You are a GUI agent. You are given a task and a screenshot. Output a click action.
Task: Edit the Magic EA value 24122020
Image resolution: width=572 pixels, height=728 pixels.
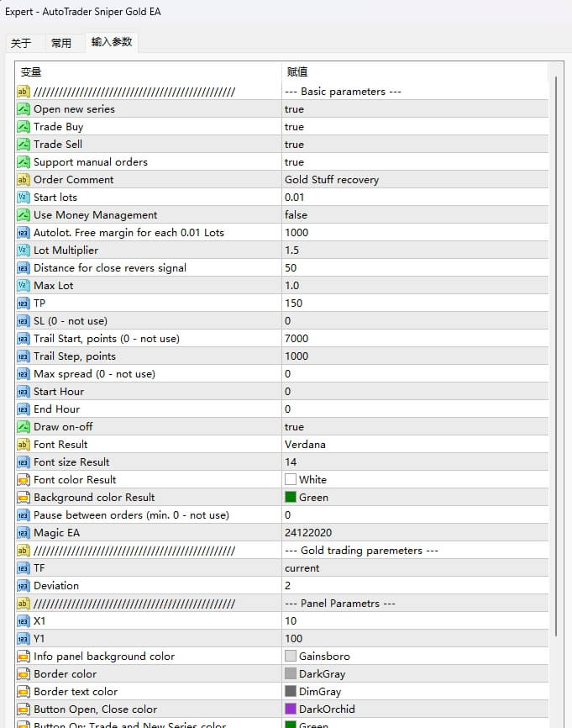(415, 532)
